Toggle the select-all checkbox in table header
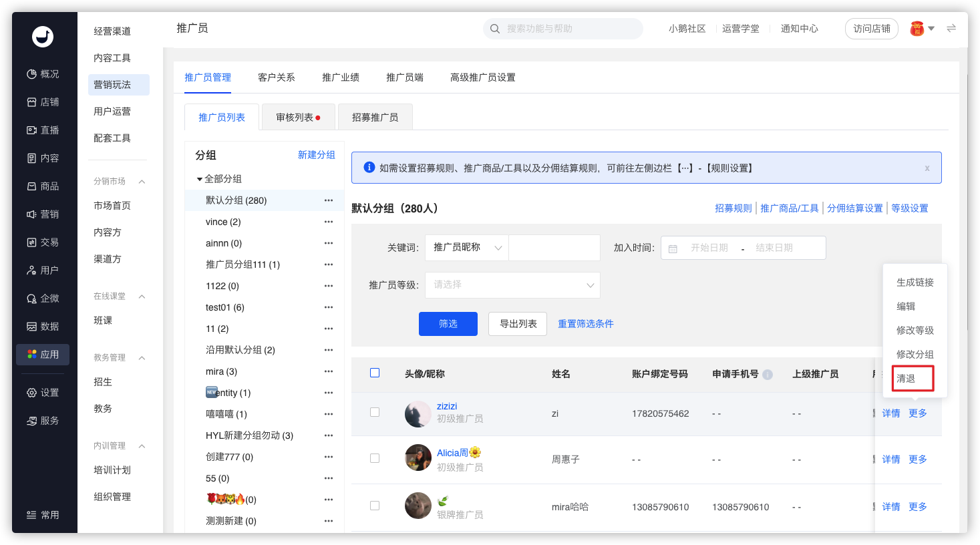 375,373
